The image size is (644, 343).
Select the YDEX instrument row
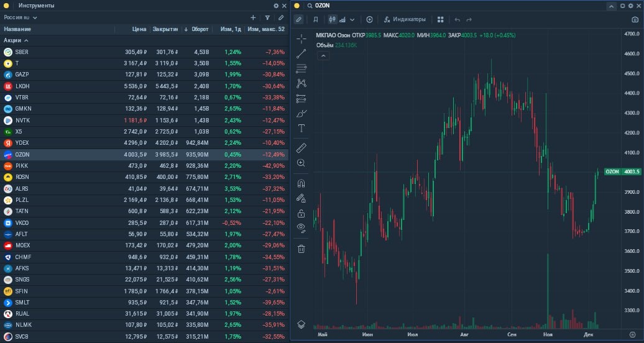pyautogui.click(x=144, y=143)
